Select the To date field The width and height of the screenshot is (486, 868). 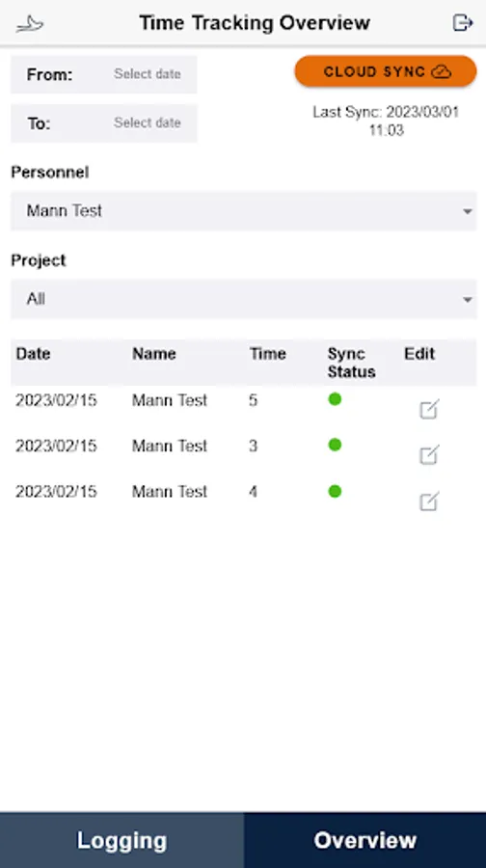click(x=104, y=122)
